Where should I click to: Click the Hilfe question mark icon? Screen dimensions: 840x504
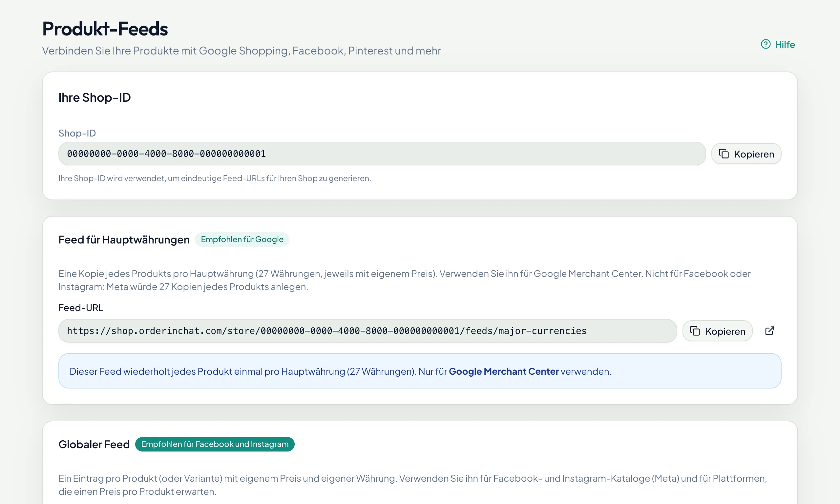click(766, 44)
